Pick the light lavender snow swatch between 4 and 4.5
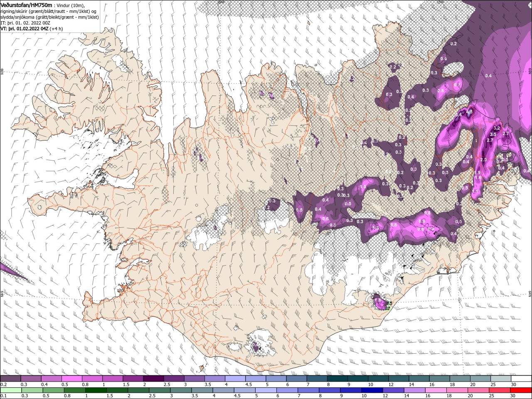 click(x=235, y=379)
